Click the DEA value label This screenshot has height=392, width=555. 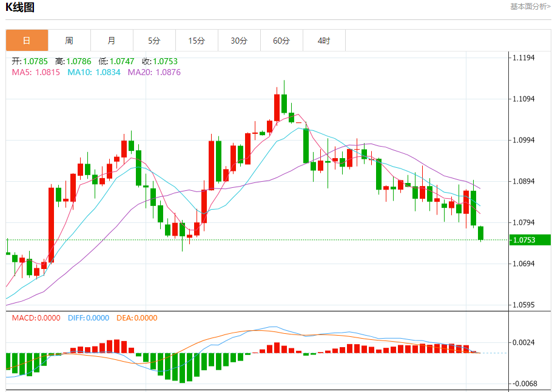137,317
